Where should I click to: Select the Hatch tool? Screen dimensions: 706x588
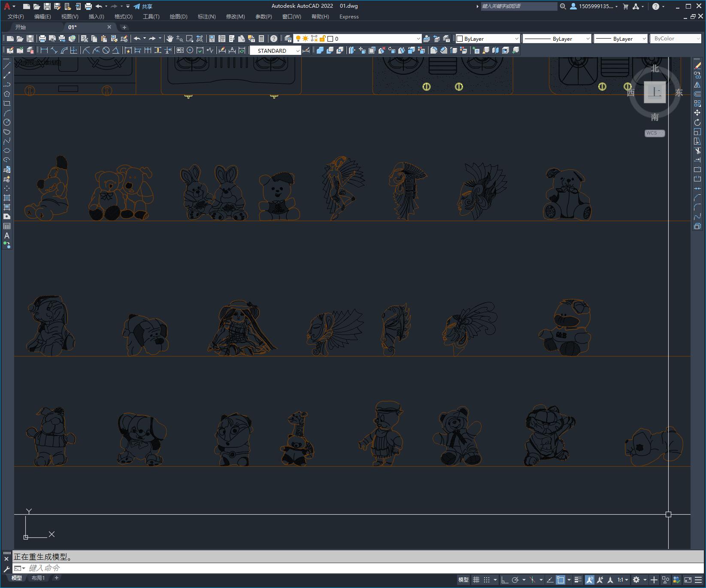coord(7,198)
